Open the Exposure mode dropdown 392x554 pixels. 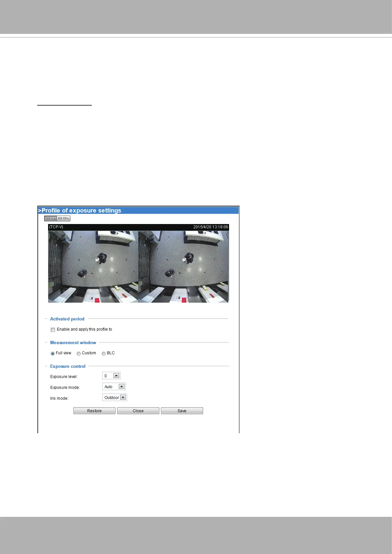[114, 387]
